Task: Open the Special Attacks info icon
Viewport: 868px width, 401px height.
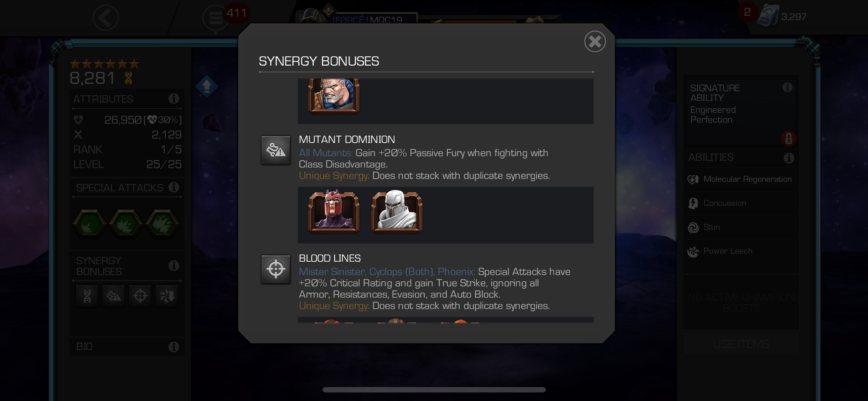Action: (174, 187)
